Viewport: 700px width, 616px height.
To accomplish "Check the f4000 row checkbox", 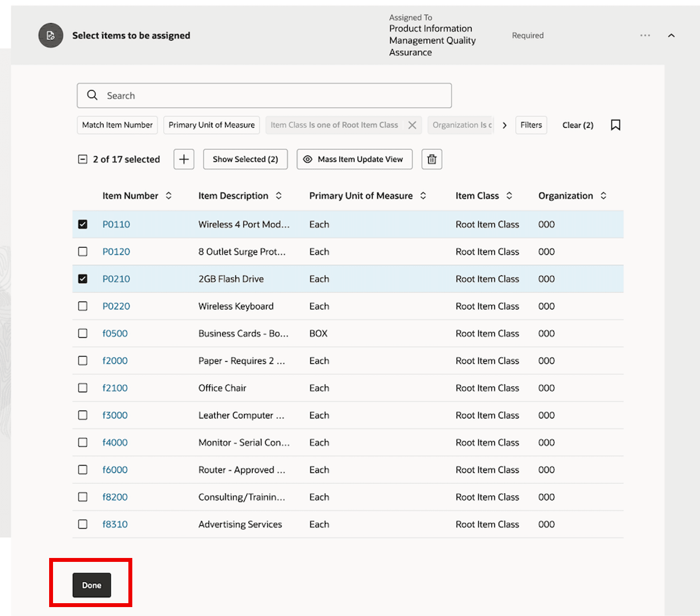I will point(83,442).
